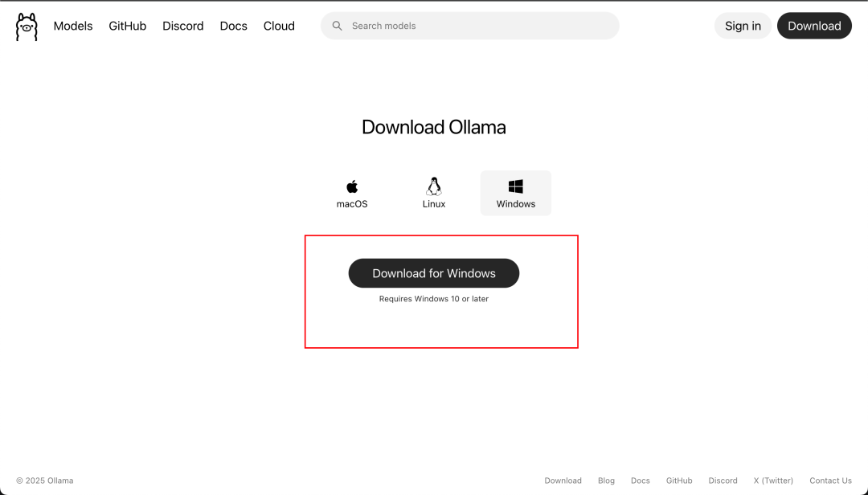Open Docs from the top navigation

234,26
